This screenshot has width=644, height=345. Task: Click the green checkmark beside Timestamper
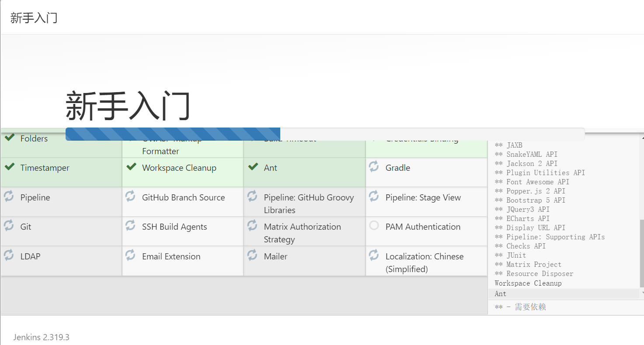[9, 167]
